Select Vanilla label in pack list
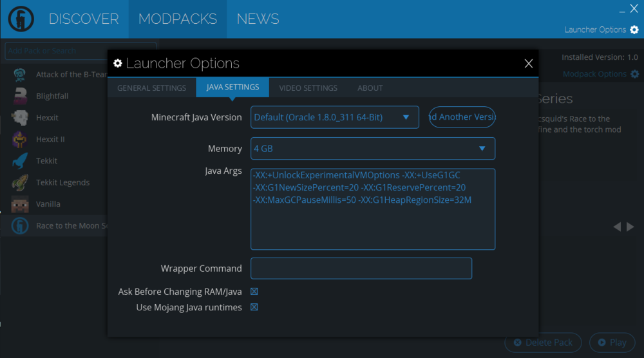The image size is (644, 358). point(48,204)
